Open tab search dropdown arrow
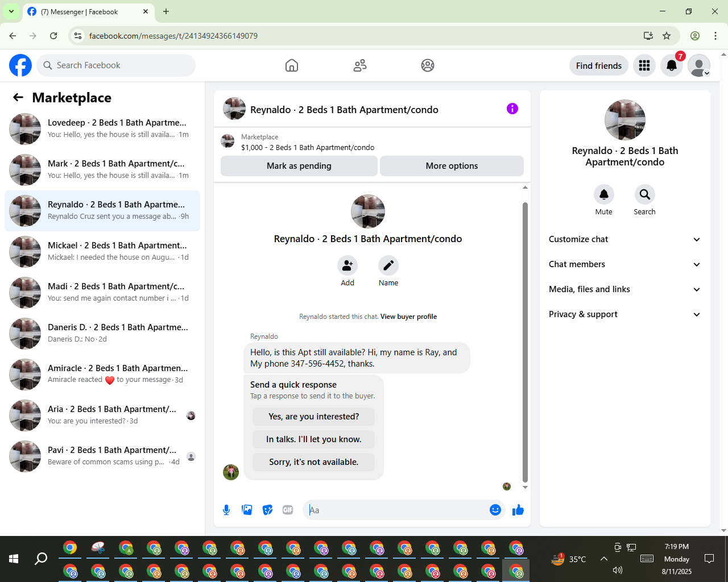This screenshot has height=582, width=728. tap(11, 11)
